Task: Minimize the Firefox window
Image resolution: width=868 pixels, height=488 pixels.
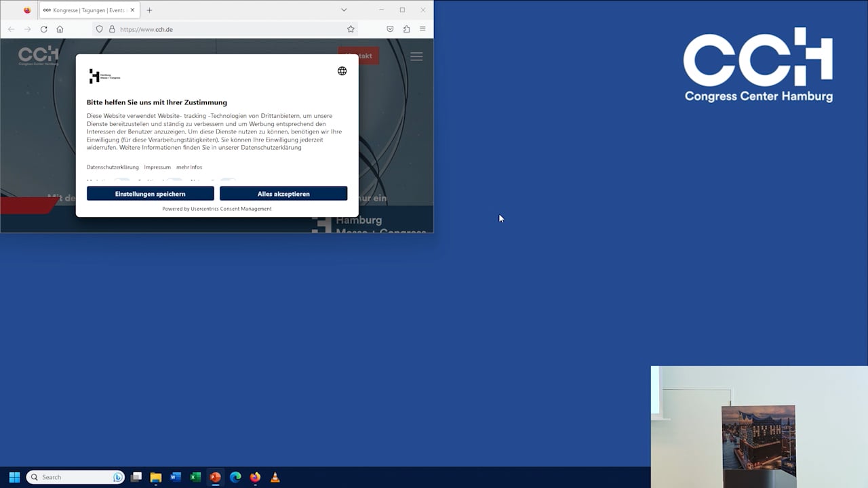Action: point(381,10)
